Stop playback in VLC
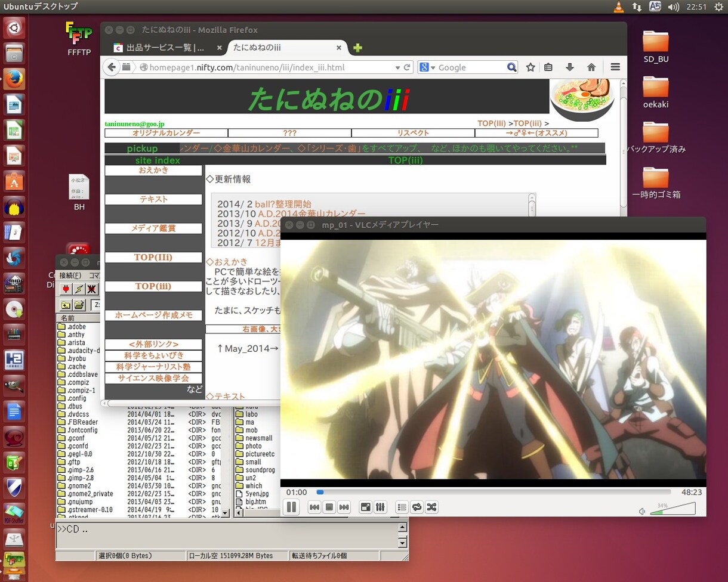Screen dimensions: 728x582 (x=329, y=507)
